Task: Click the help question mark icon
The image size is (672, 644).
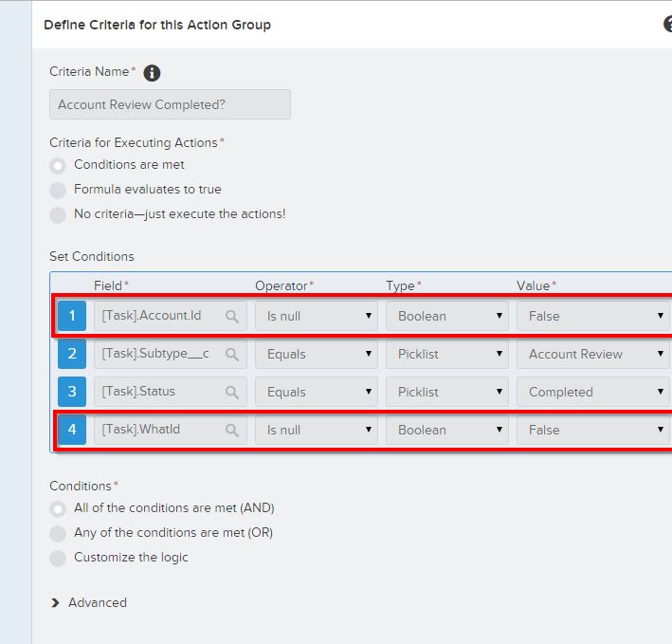Action: (x=667, y=25)
